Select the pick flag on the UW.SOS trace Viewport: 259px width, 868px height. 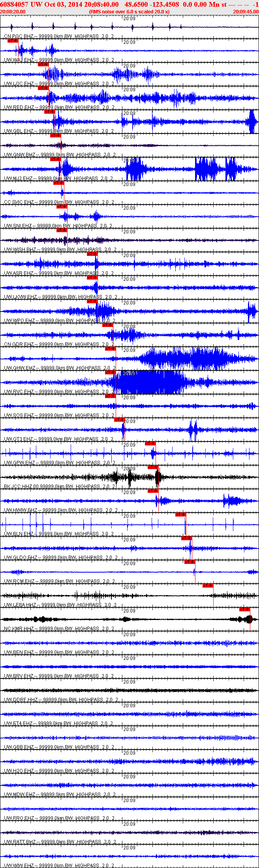click(111, 396)
